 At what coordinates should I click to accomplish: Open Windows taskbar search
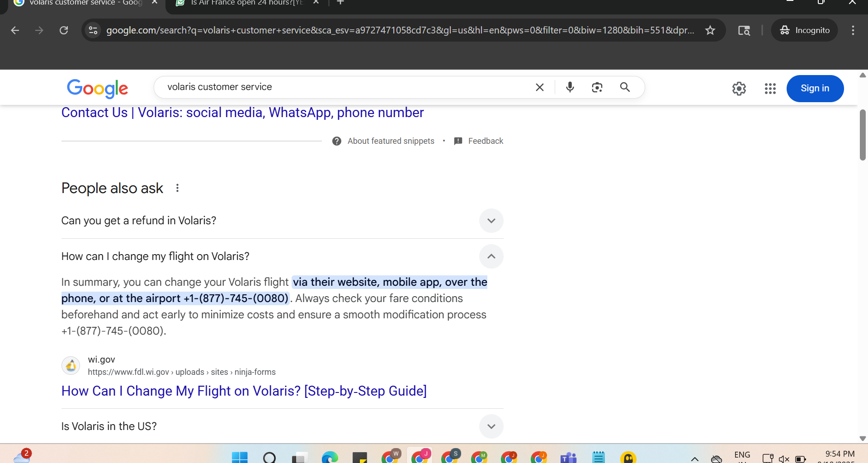(269, 458)
